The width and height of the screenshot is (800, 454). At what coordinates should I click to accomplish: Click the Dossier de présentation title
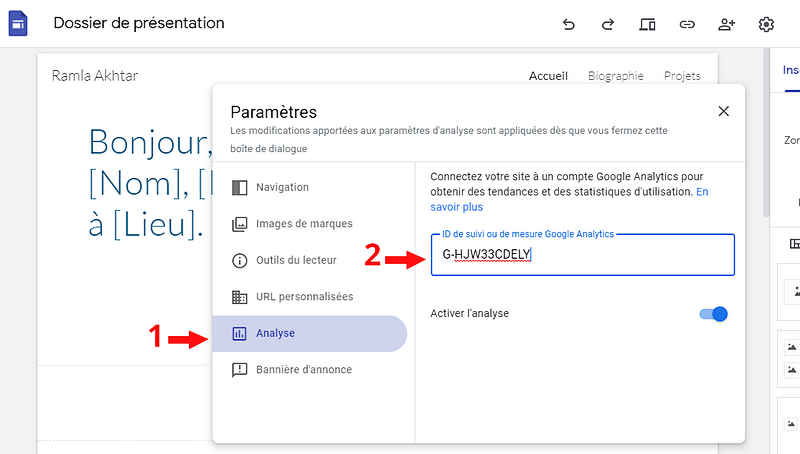(139, 23)
